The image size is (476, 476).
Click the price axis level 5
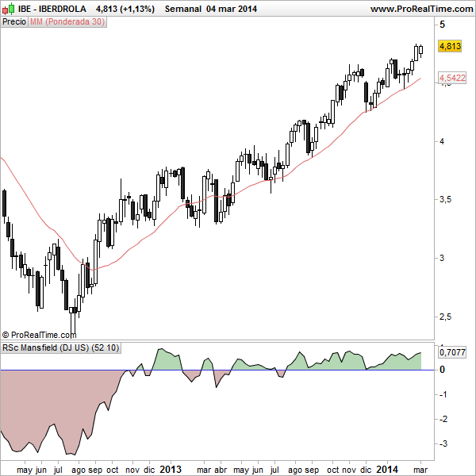pos(442,25)
